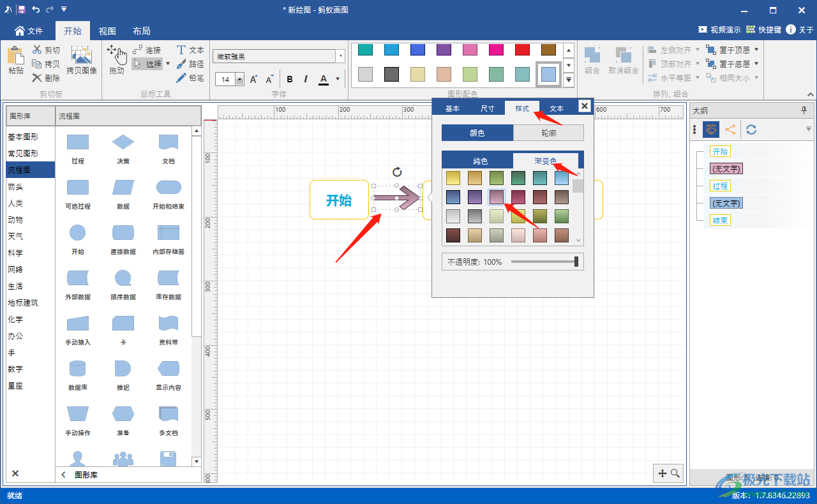Close the shape library with X
The image size is (817, 504).
pyautogui.click(x=15, y=473)
